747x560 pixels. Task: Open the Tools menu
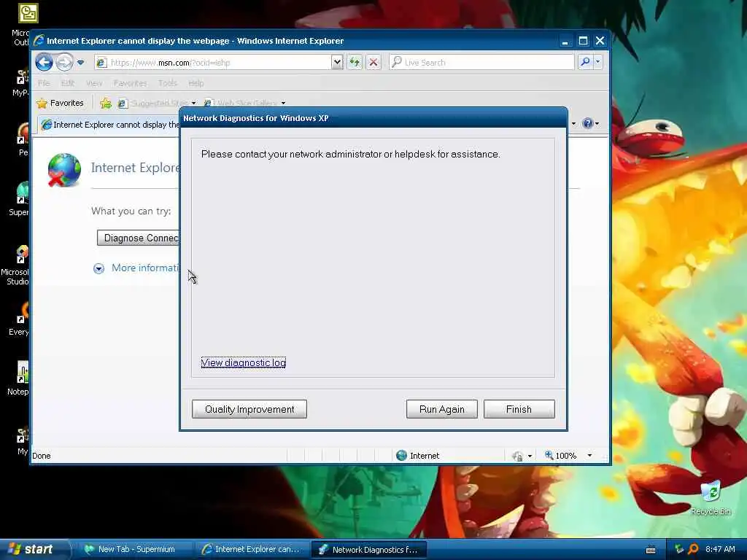coord(167,83)
